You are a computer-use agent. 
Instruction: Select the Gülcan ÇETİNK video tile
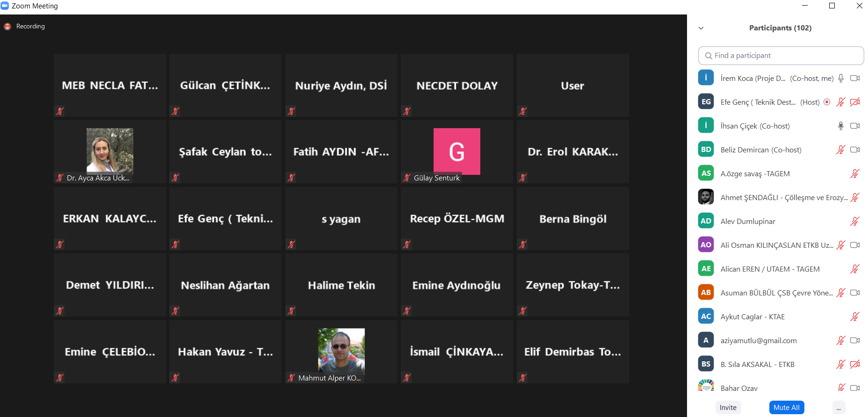[x=225, y=85]
